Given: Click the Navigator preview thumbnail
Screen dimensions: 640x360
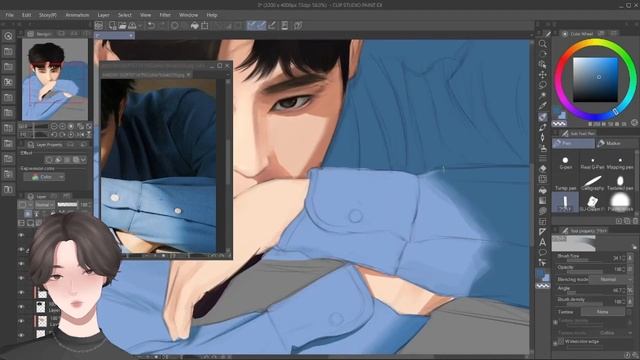Looking at the screenshot, I should tap(55, 80).
